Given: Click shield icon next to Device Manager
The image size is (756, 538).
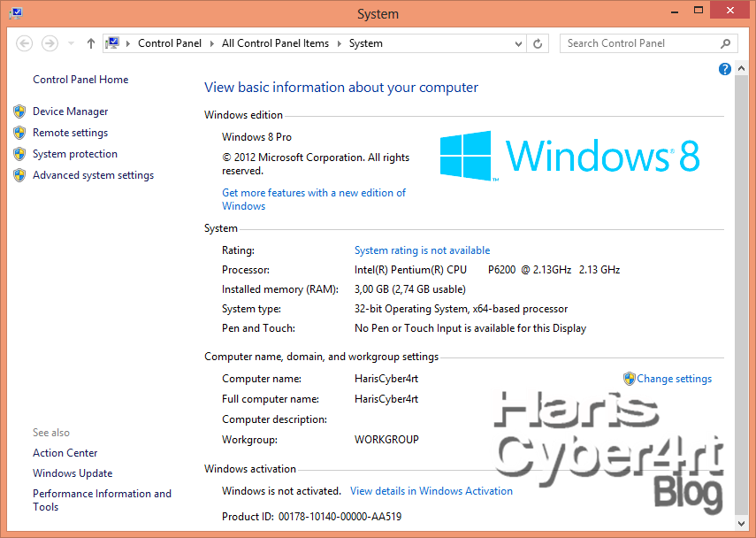Looking at the screenshot, I should point(19,111).
